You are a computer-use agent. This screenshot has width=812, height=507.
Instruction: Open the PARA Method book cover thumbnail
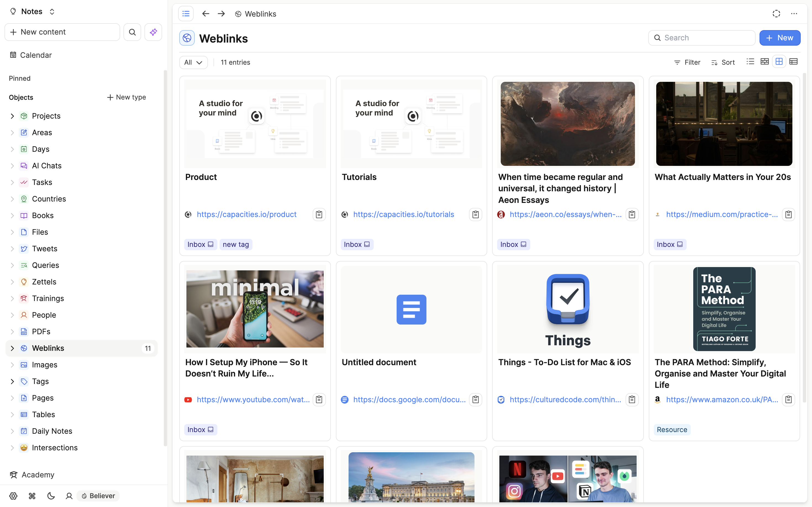pos(724,309)
